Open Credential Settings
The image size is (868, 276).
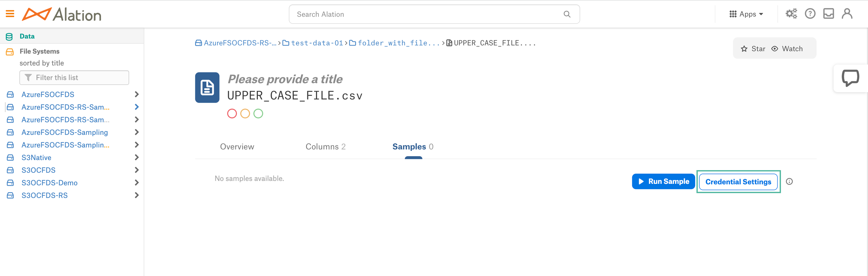tap(738, 182)
